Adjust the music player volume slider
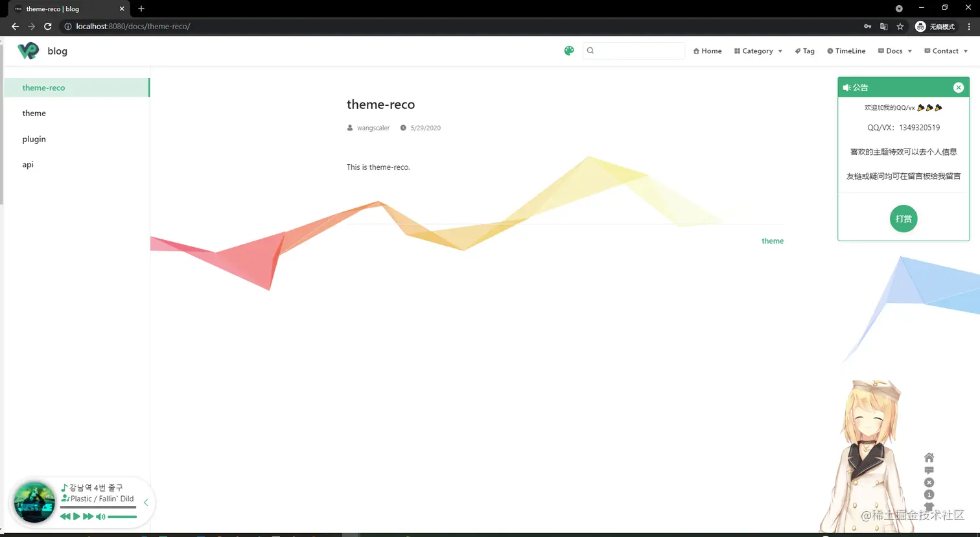The width and height of the screenshot is (980, 537). 122,517
